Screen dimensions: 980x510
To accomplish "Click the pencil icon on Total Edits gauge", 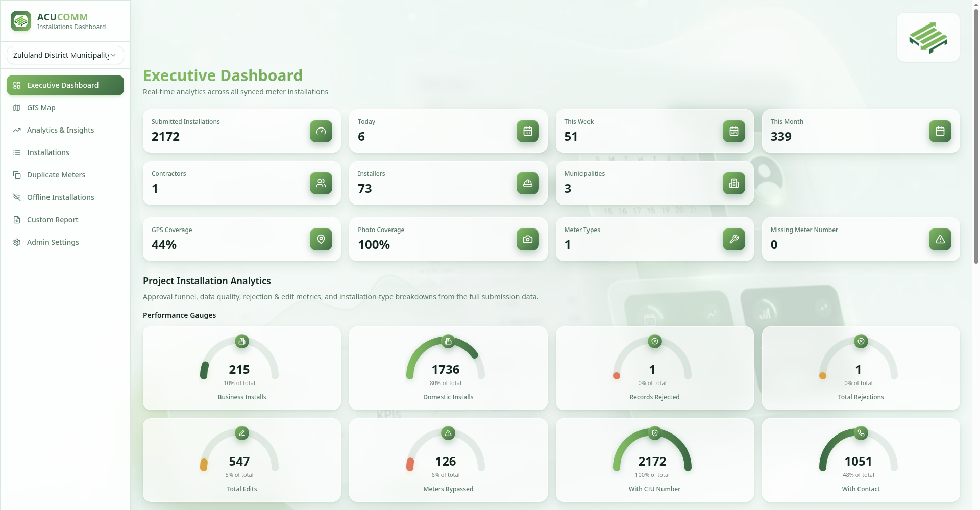I will click(242, 433).
